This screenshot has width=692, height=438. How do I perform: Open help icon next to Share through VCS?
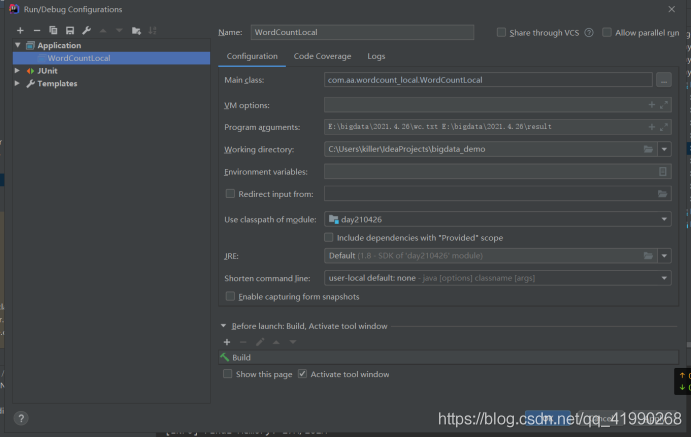tap(589, 33)
